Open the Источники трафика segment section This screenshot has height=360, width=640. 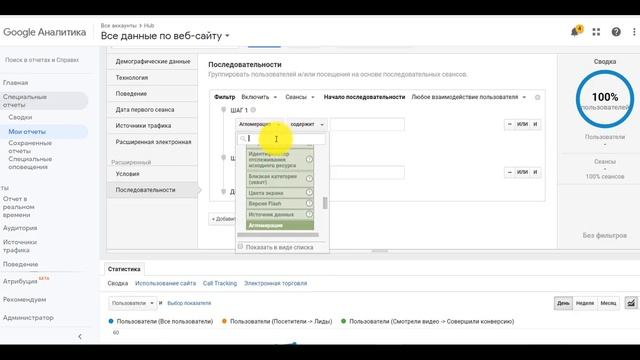(x=152, y=126)
